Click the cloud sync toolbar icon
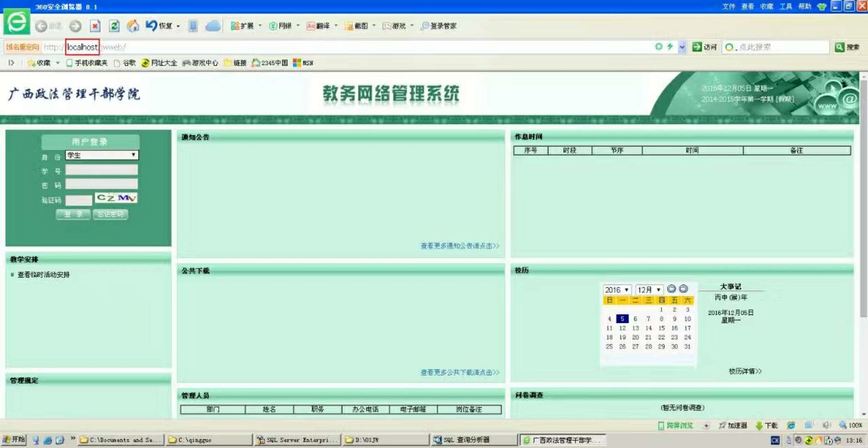The width and height of the screenshot is (868, 448). click(213, 26)
